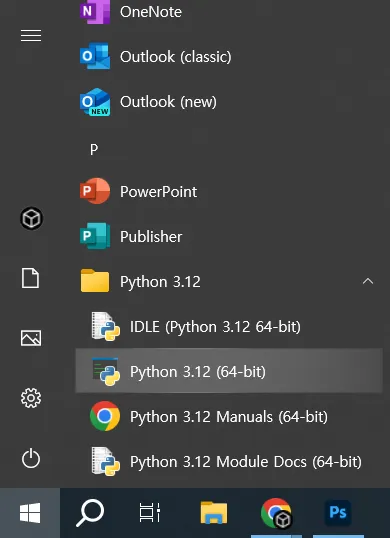Collapse Python 3.12 folder chevron
This screenshot has width=390, height=538.
pos(368,281)
